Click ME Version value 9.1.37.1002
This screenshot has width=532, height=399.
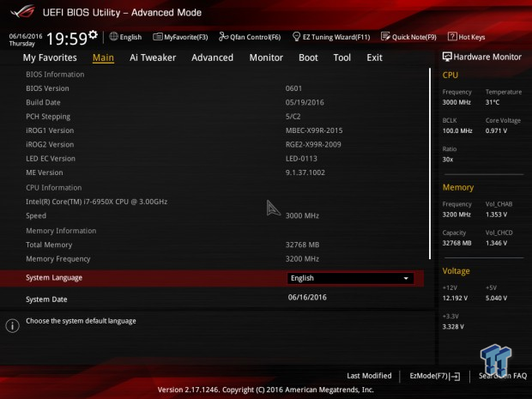coord(305,172)
